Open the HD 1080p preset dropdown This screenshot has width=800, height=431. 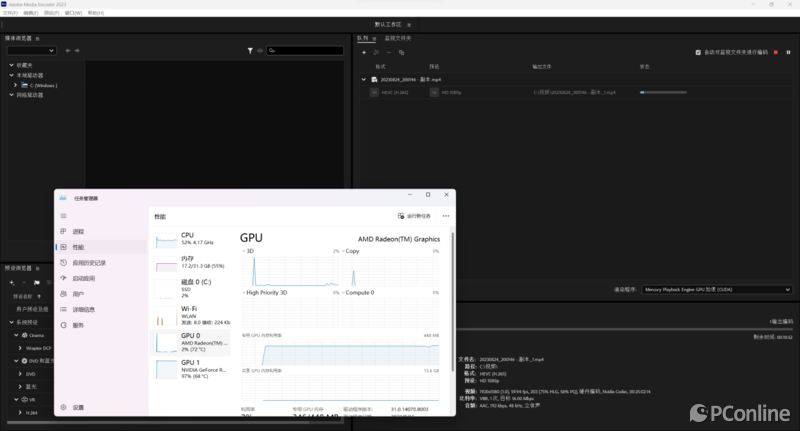coord(434,92)
